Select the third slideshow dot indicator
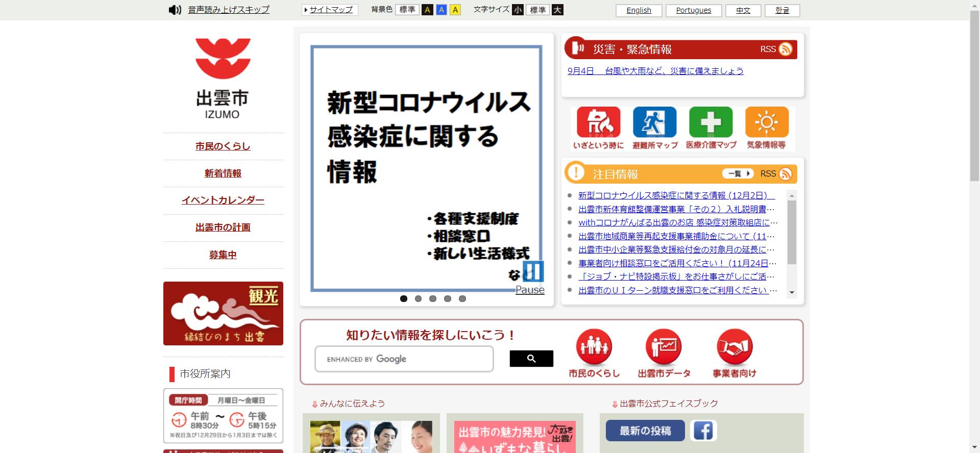 [433, 299]
